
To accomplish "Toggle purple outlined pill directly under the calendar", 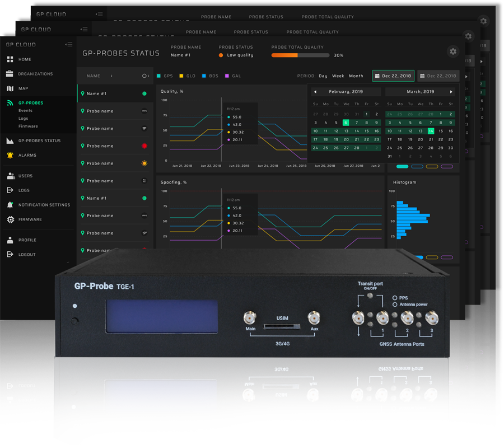I will tap(447, 166).
